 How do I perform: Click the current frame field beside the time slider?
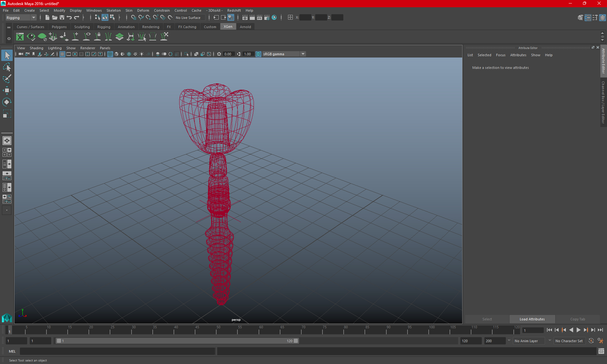click(533, 330)
